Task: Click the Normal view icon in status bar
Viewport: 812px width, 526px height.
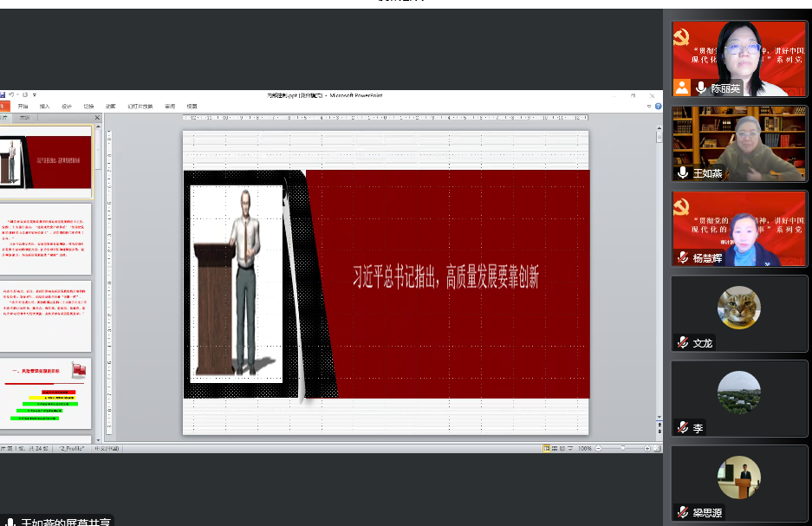Action: 547,448
